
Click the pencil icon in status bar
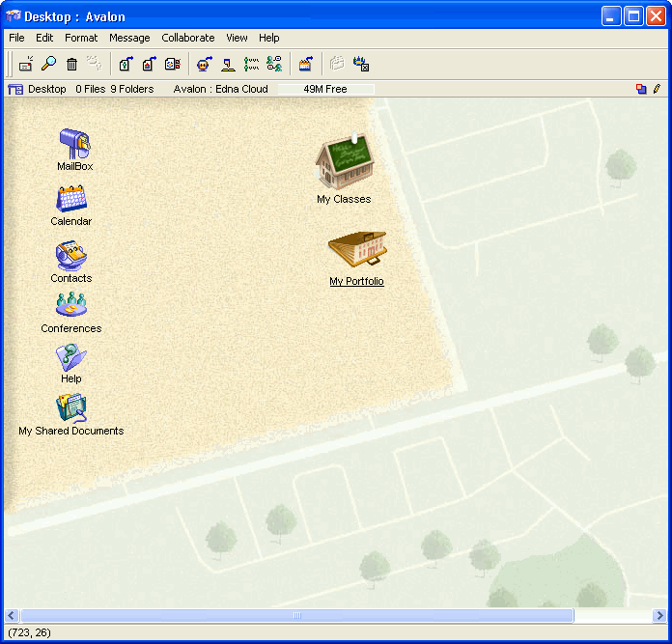pos(658,89)
